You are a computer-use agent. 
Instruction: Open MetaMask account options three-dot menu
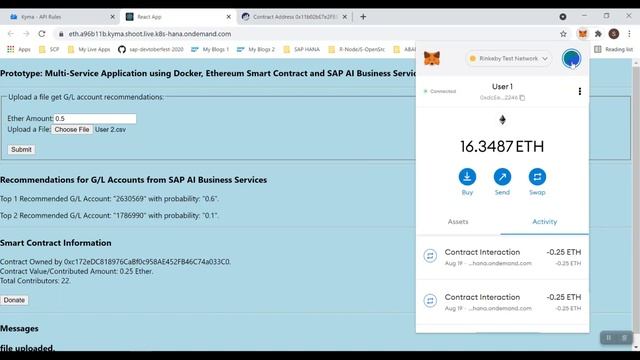[x=580, y=91]
